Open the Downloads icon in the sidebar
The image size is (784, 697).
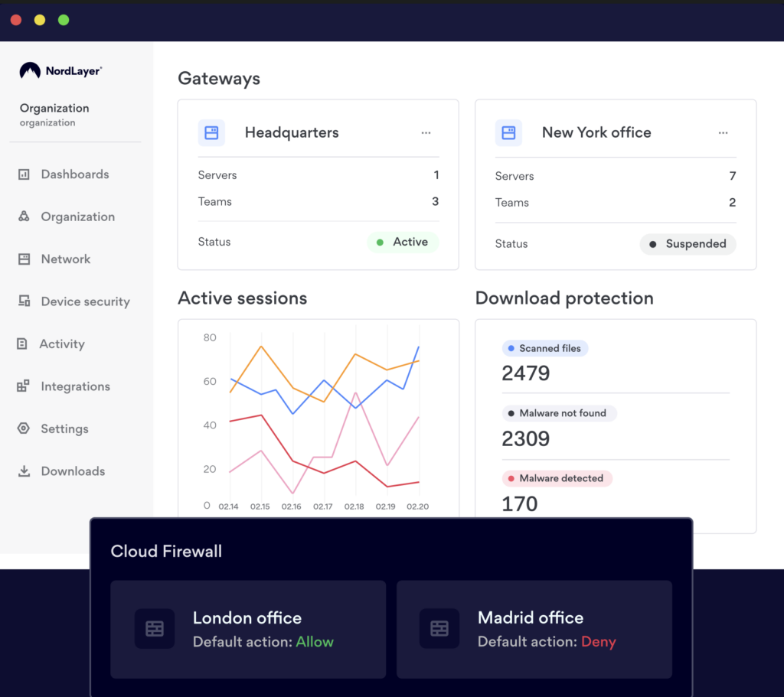pos(24,471)
